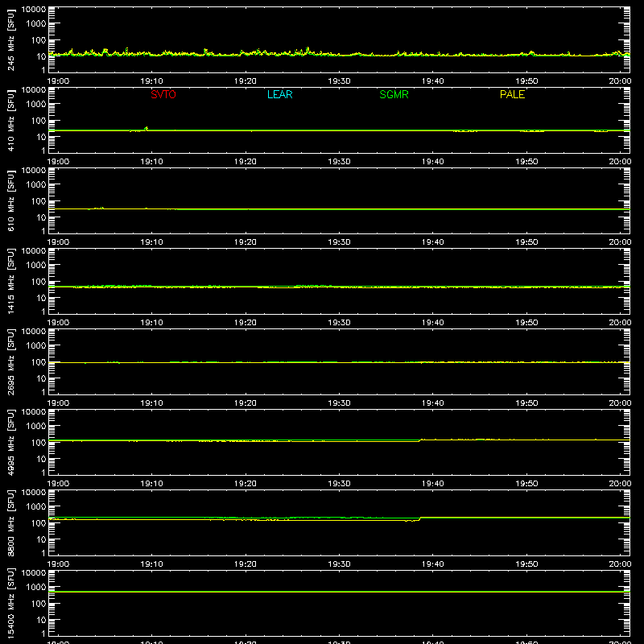
Task: Select the 245 MHz [SFU] axis title
Action: 11,39
